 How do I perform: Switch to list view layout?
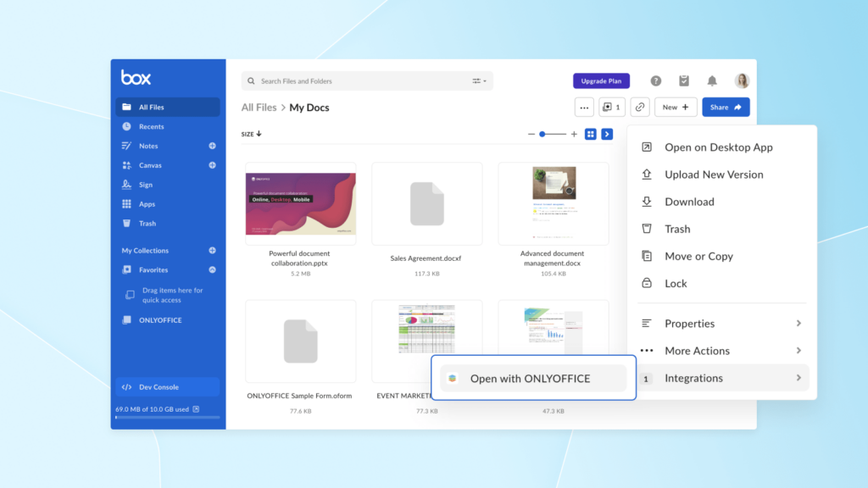coord(606,134)
